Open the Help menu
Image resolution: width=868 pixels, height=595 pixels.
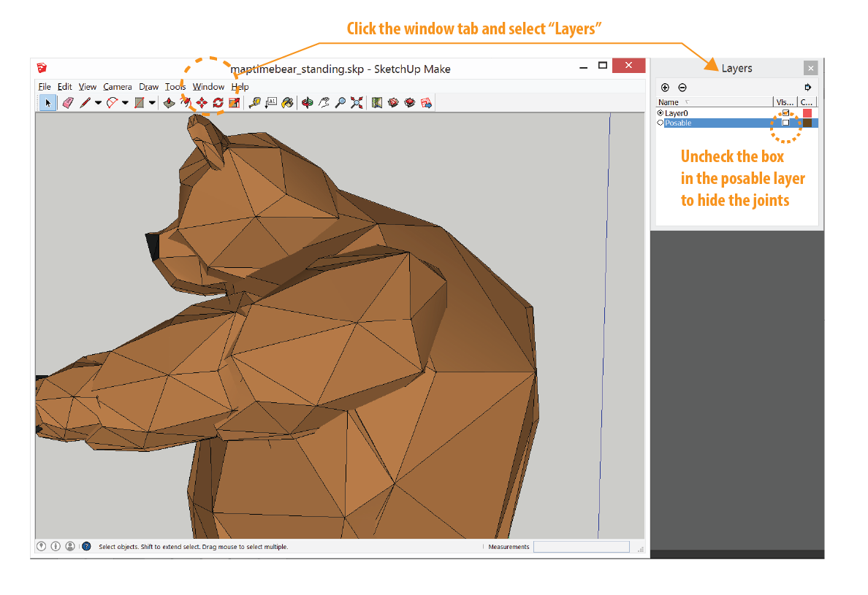click(240, 87)
